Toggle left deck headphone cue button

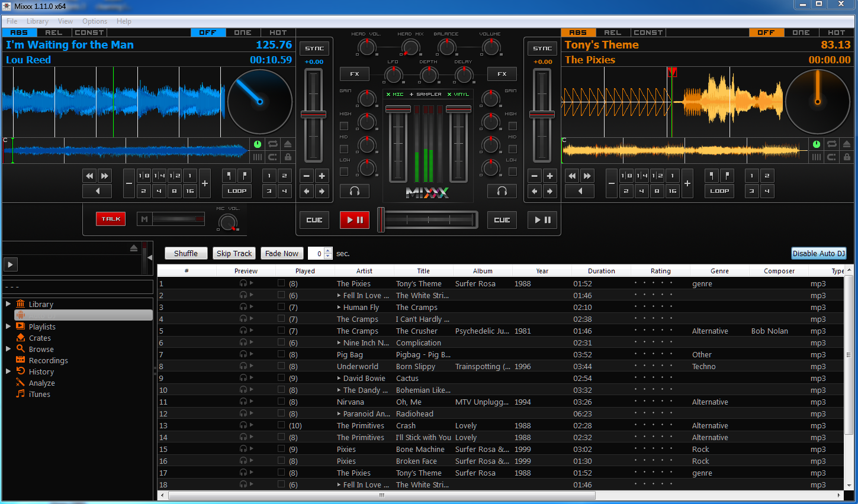[355, 191]
